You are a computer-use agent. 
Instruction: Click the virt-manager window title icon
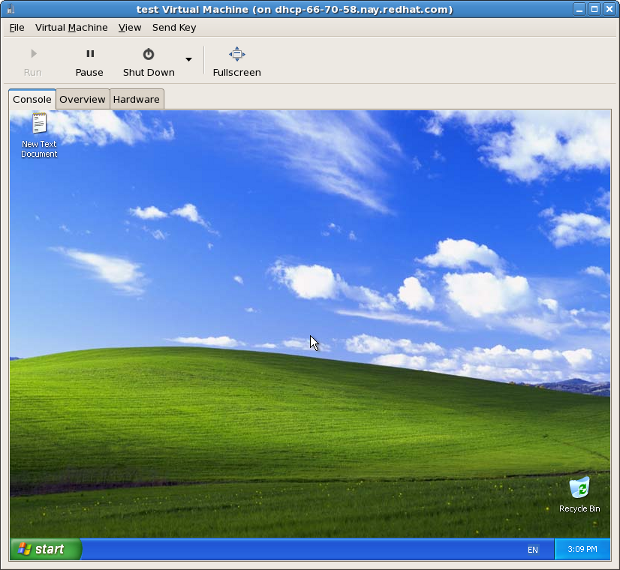click(x=10, y=9)
